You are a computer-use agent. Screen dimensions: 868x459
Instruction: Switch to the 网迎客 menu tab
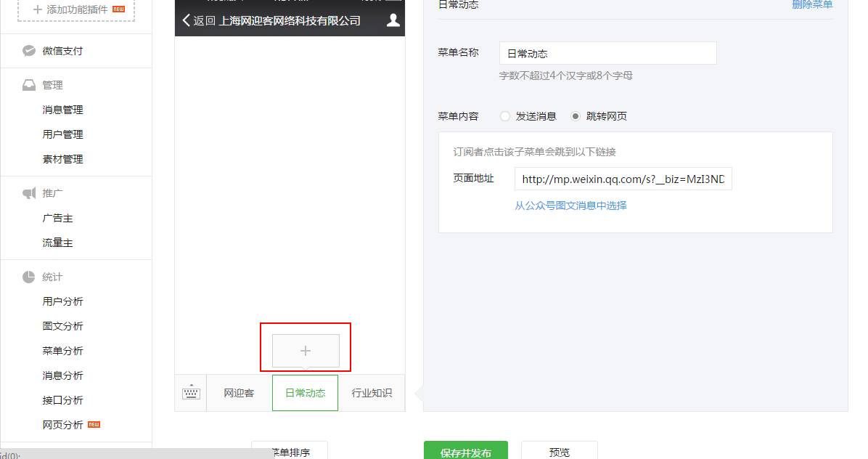[238, 392]
